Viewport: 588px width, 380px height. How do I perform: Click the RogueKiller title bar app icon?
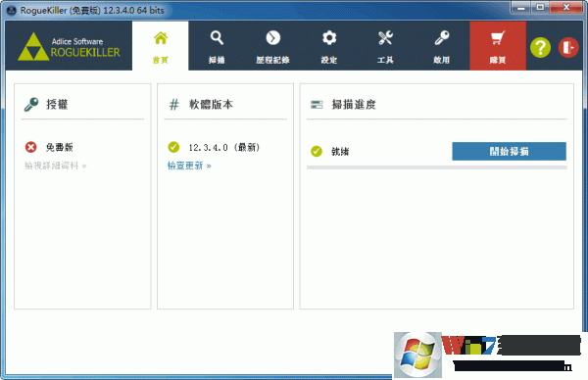[11, 10]
